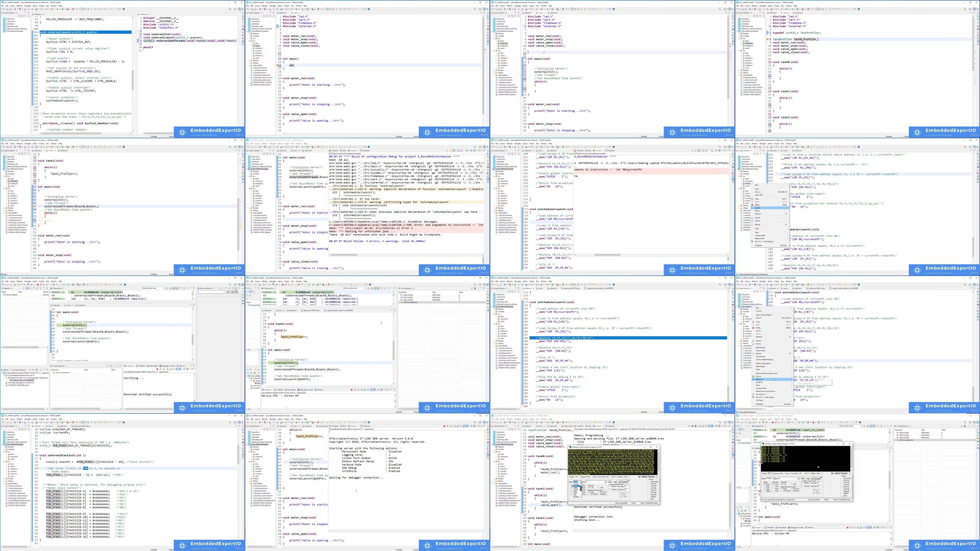Click Clear Console icon in Memory Browser frame's console
The image size is (980, 551).
coord(168,369)
